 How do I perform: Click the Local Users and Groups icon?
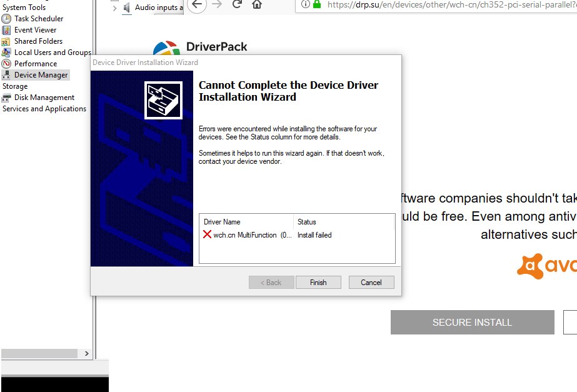click(6, 53)
